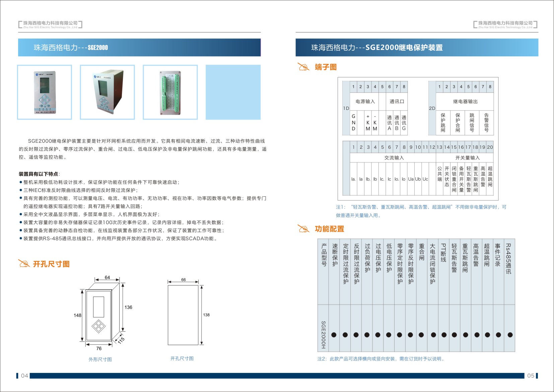Viewport: 554px width, 392px height.
Task: Click the 115 depth dimension label
Action: pos(121,340)
